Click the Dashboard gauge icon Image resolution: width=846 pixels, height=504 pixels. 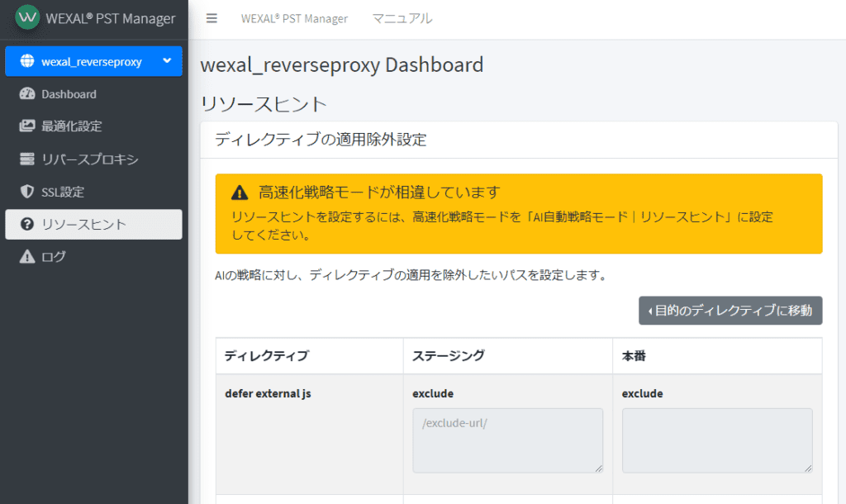[27, 94]
